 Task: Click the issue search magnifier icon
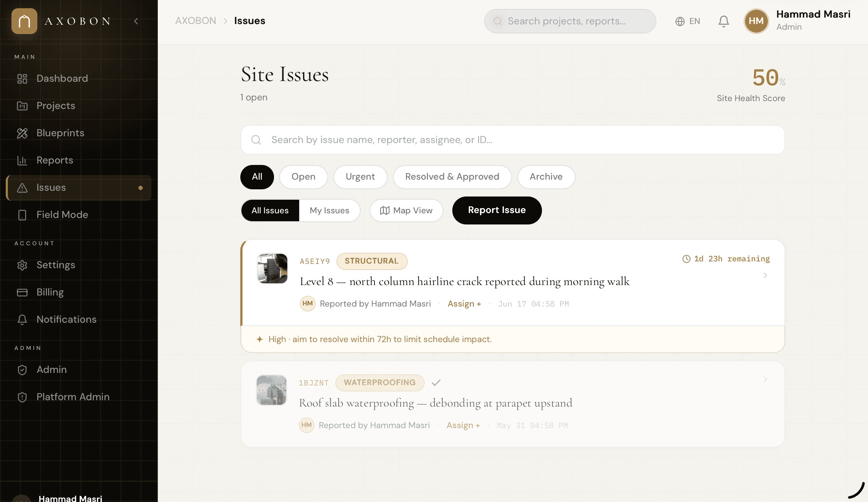pyautogui.click(x=256, y=140)
